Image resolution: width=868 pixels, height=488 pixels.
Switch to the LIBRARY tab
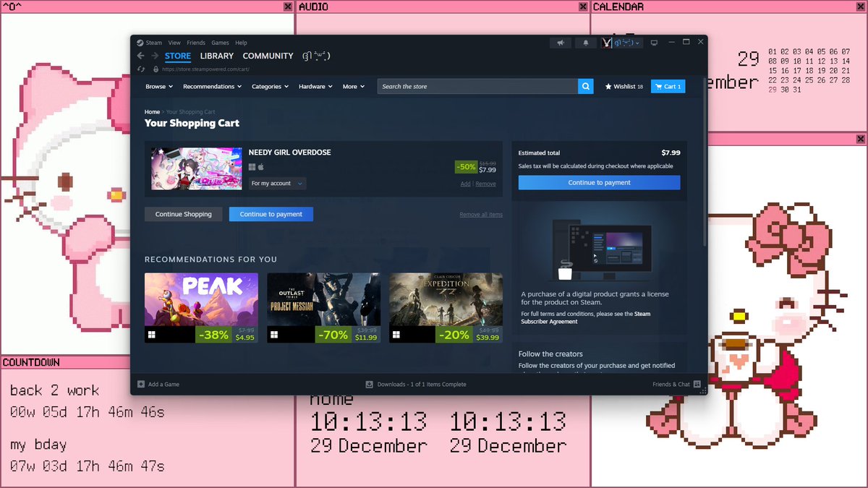(x=217, y=56)
